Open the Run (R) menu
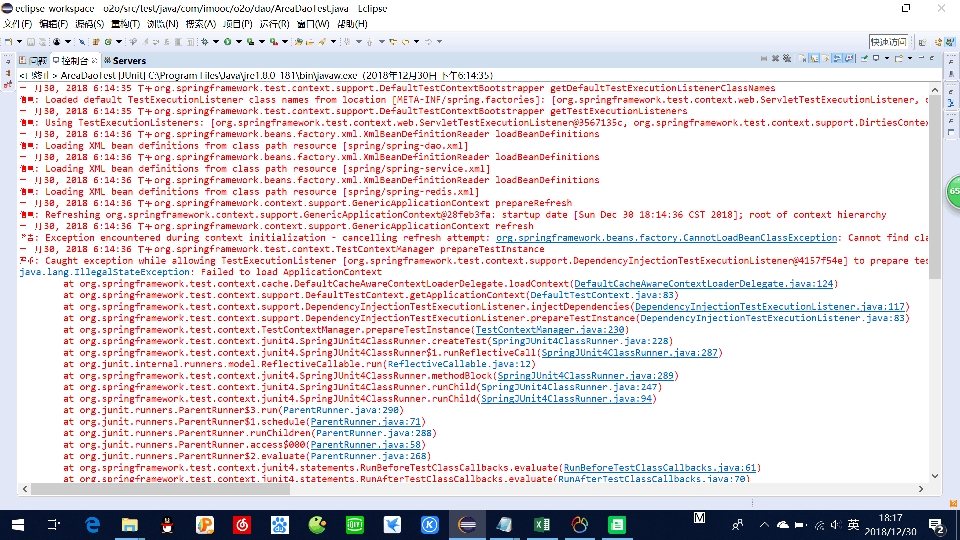Screen dimensions: 960x540 tap(274, 24)
